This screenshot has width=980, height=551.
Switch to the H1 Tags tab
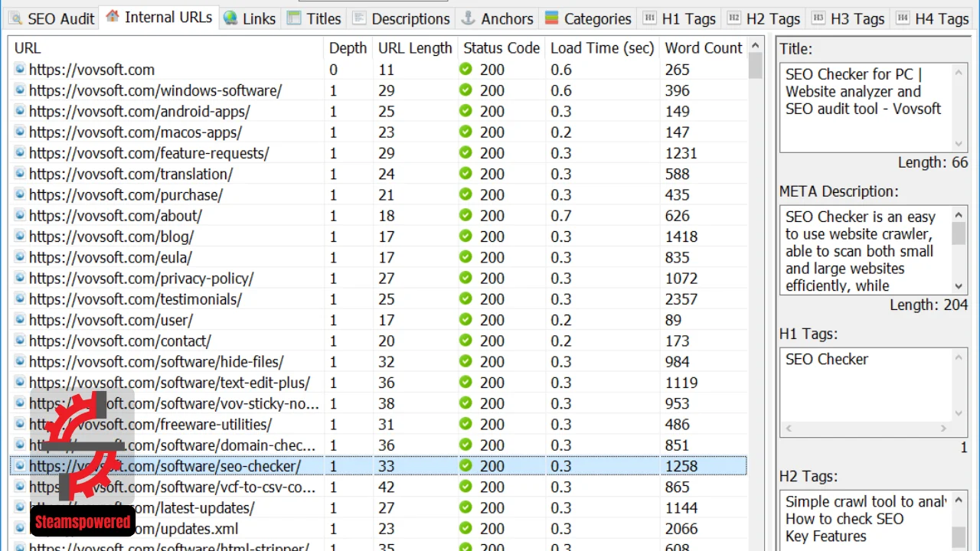pyautogui.click(x=679, y=18)
